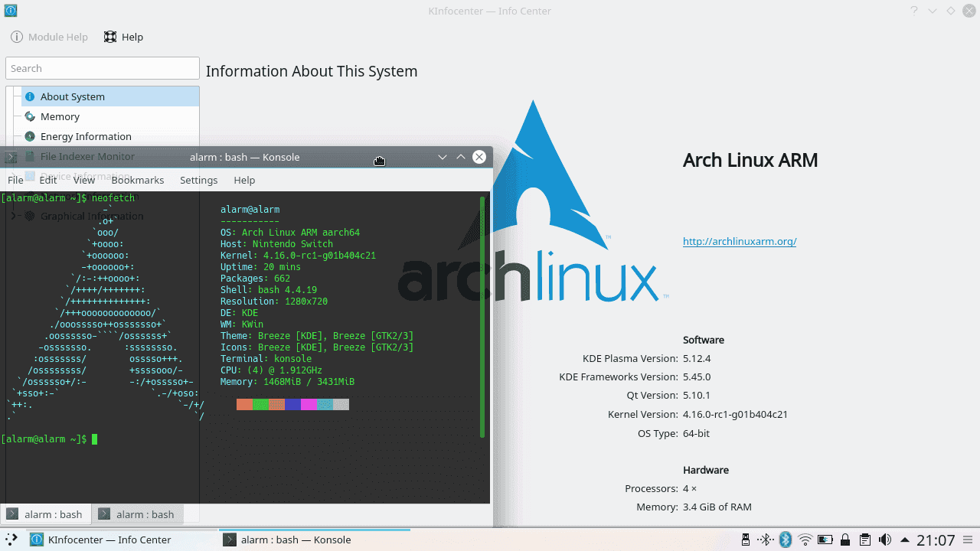Click the KDE Frameworks Version value 5.45.0
This screenshot has height=551, width=980.
pos(697,377)
